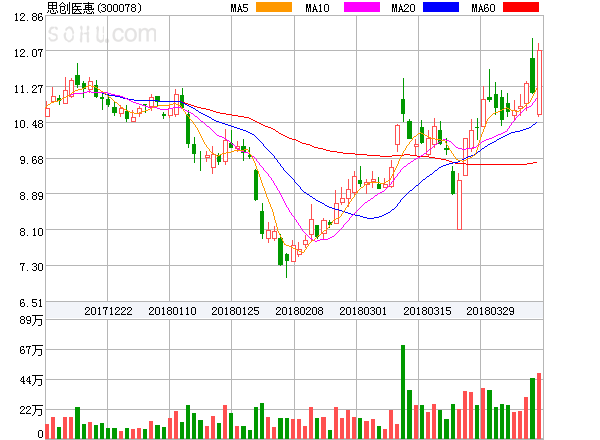Click the 44万 volume axis label
600x440 pixels.
(31, 380)
